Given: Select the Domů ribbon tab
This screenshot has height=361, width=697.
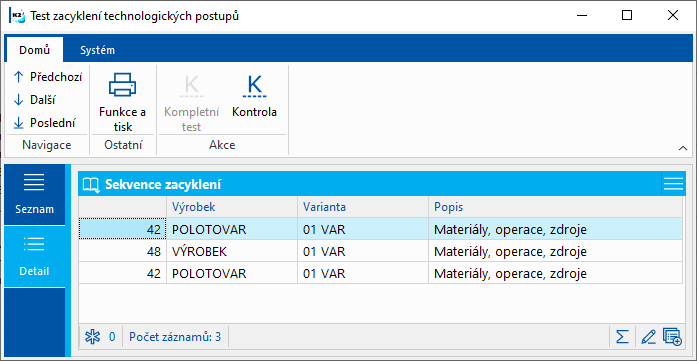Looking at the screenshot, I should [34, 50].
